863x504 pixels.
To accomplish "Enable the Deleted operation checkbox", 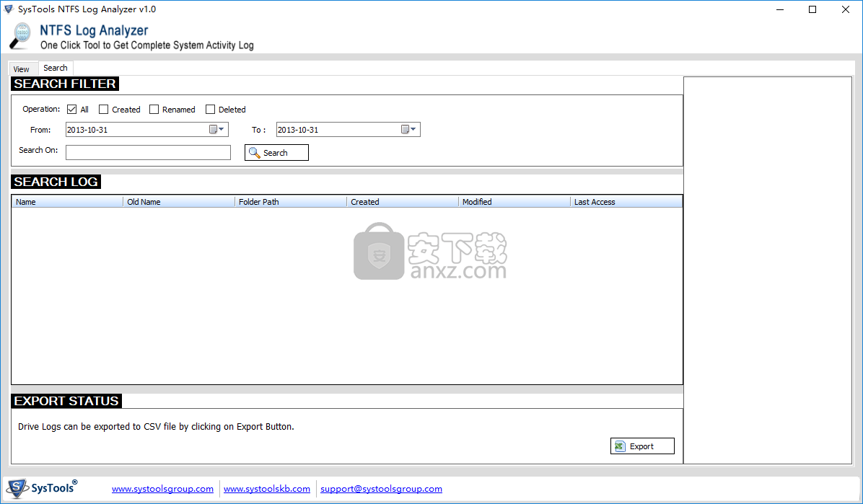I will tap(210, 110).
